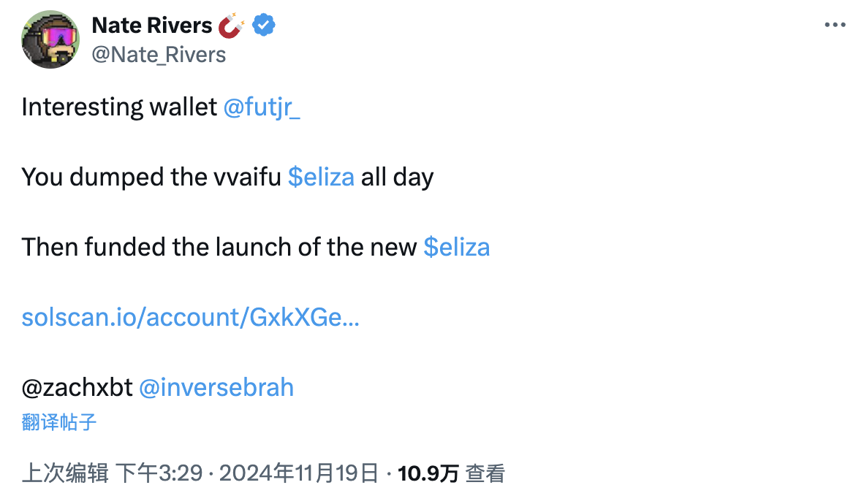
Task: Click the 查看 views label
Action: (x=485, y=474)
